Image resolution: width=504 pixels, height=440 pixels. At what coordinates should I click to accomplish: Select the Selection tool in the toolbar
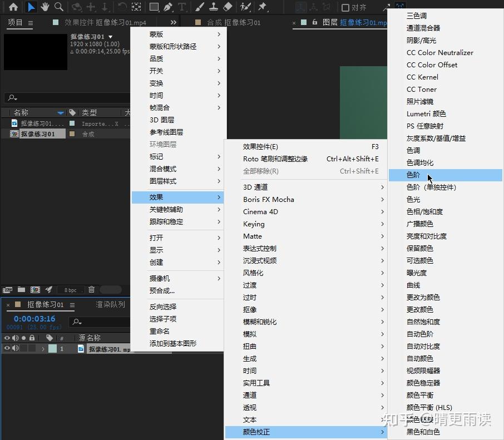coord(32,8)
